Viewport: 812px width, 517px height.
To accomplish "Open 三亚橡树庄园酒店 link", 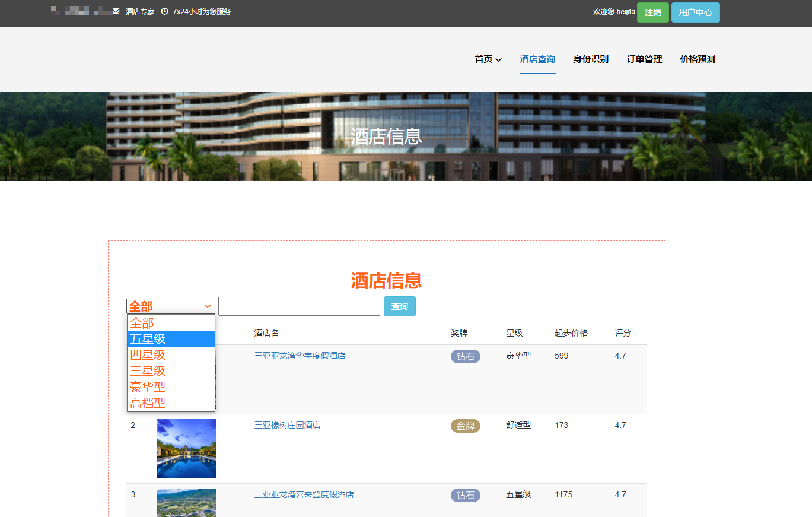I will (x=288, y=425).
